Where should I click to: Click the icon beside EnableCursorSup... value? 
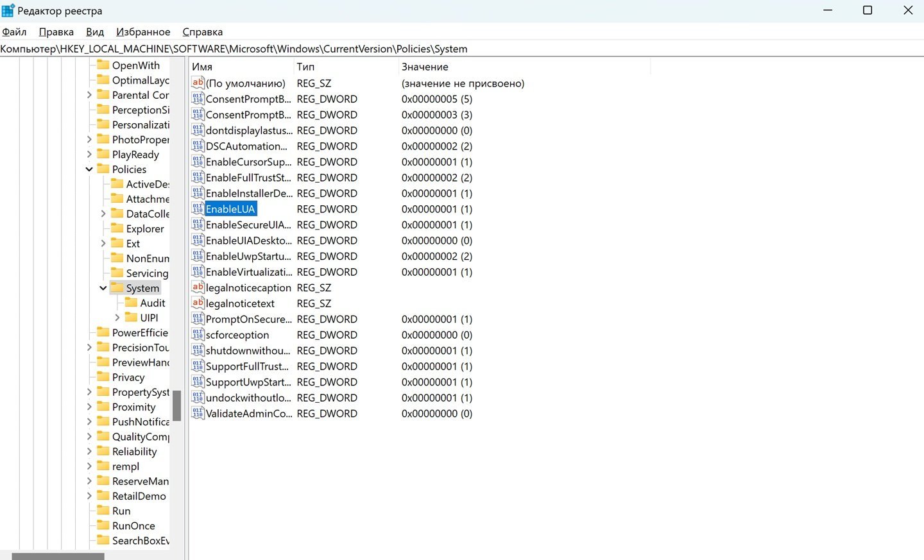pyautogui.click(x=198, y=162)
